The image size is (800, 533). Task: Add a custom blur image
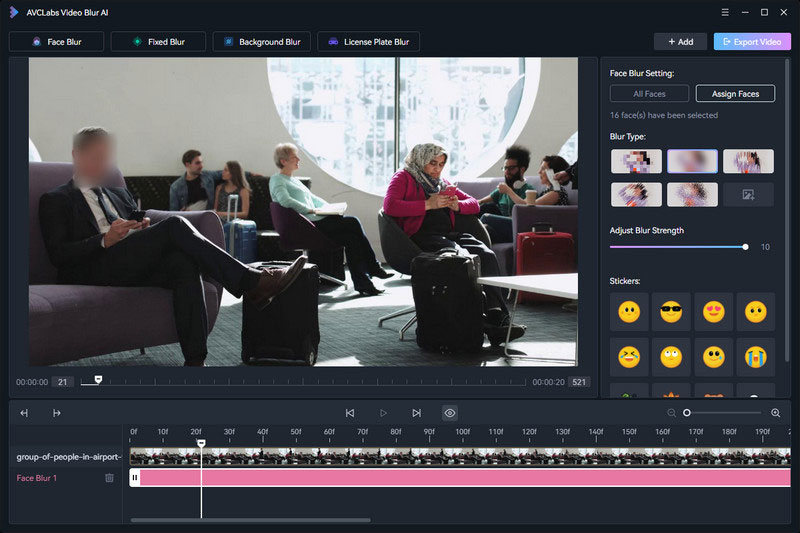click(748, 195)
